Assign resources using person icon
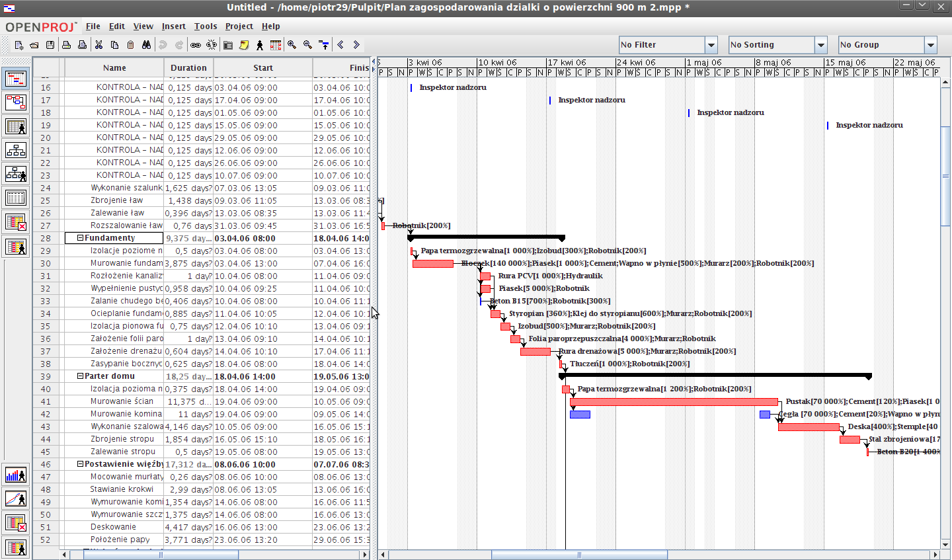This screenshot has width=952, height=560. tap(260, 45)
